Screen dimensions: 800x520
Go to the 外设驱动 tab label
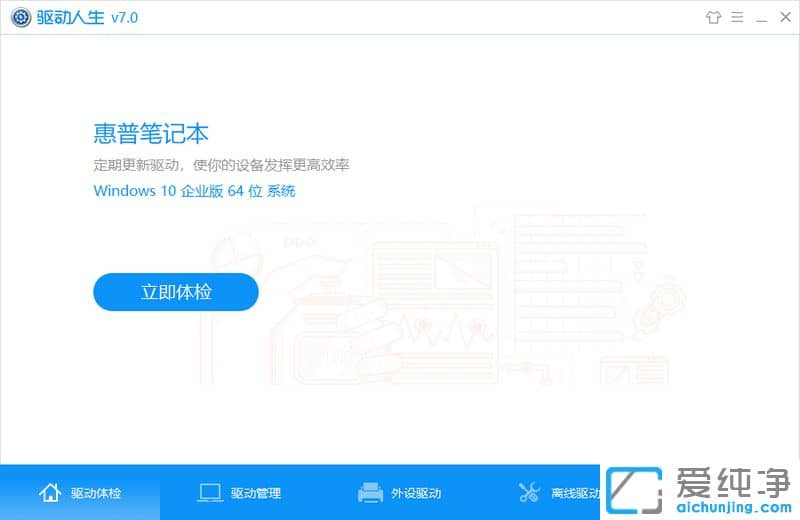tap(416, 493)
